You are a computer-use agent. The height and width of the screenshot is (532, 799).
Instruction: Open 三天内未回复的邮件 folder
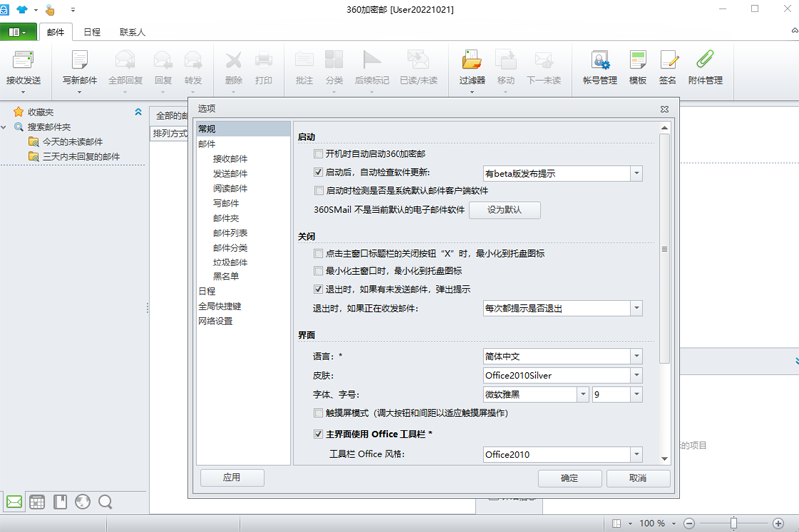81,157
